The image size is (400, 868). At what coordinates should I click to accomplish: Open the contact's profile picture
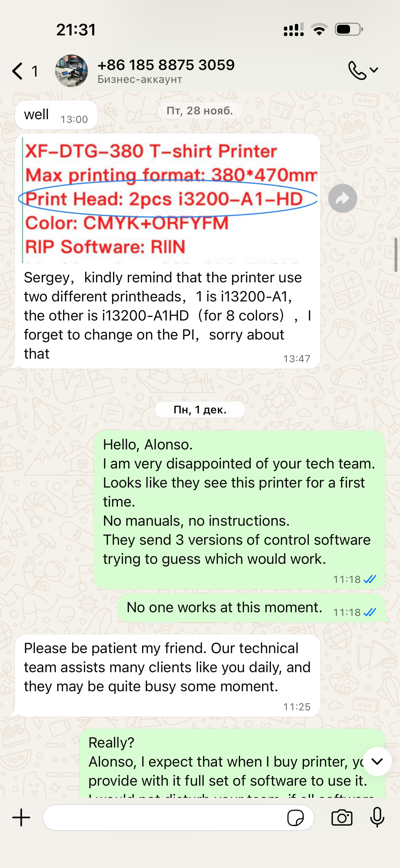tap(72, 71)
